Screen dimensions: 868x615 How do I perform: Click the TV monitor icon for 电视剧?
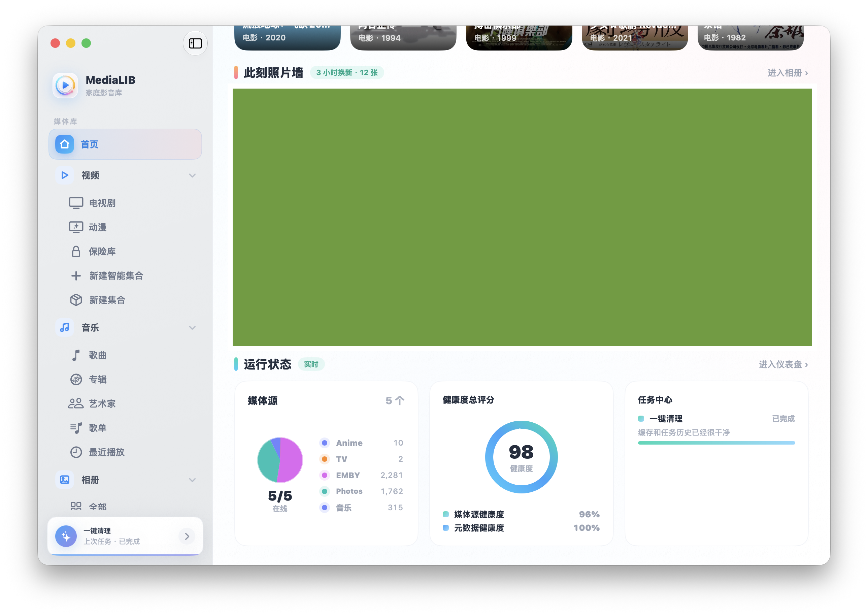76,203
